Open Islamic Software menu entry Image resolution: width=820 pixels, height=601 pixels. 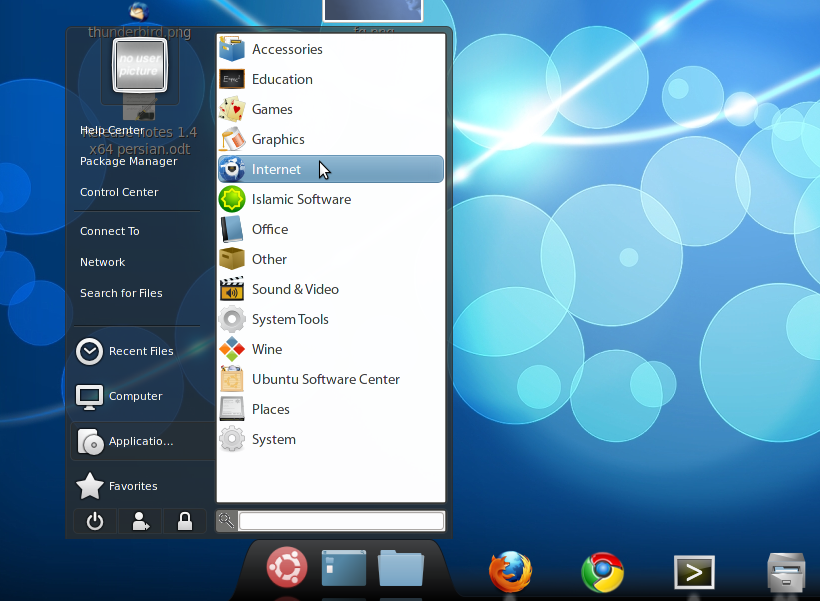pos(331,199)
